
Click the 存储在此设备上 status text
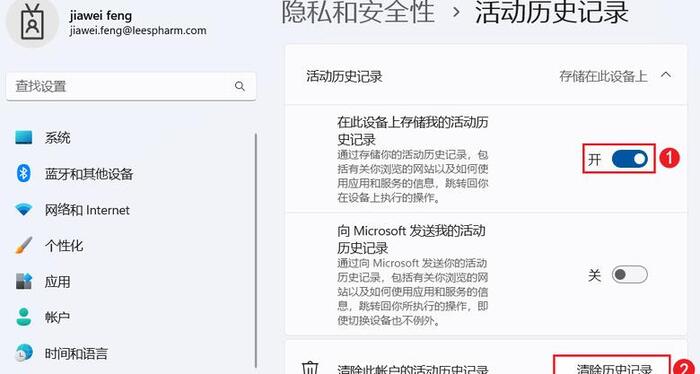pos(603,76)
